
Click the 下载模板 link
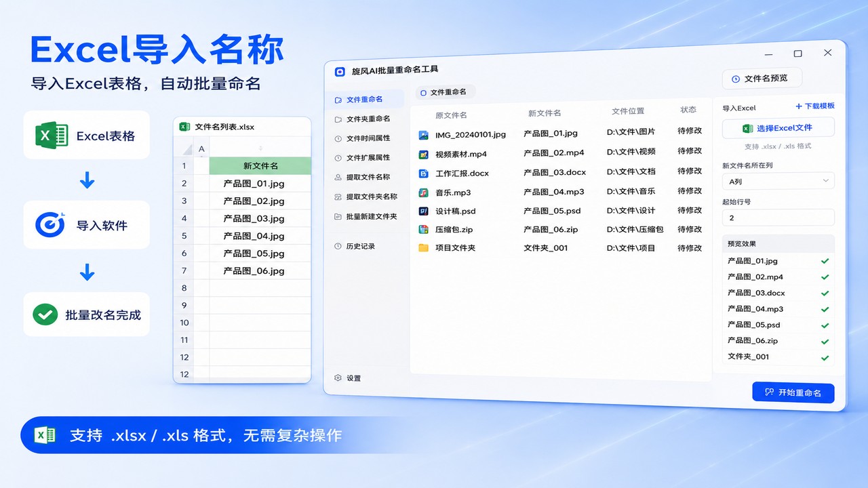tap(815, 106)
